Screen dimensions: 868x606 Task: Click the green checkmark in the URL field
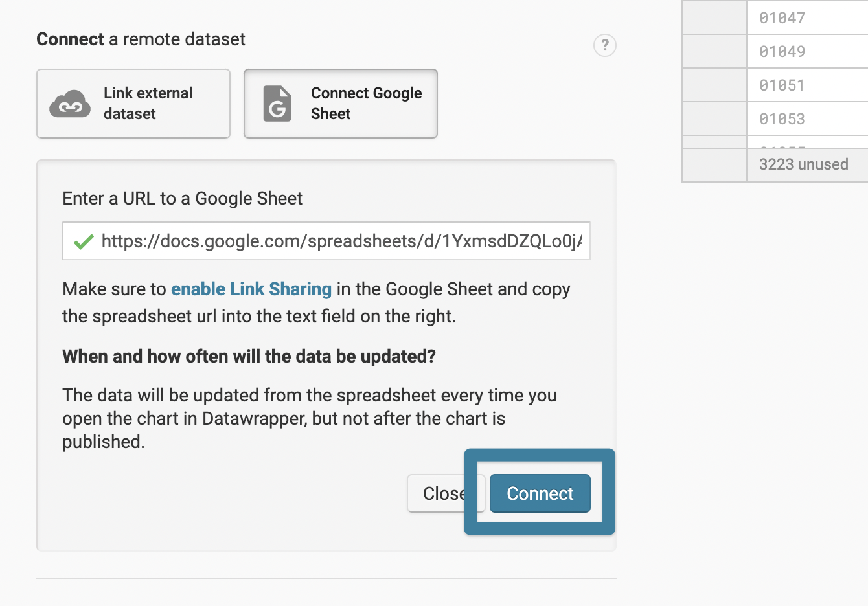coord(83,241)
